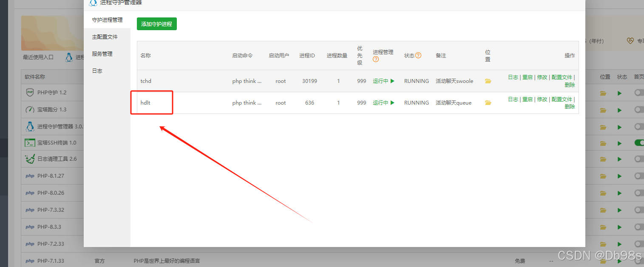Click php logo of PHP-7.3.32 row
The height and width of the screenshot is (267, 644).
tap(30, 210)
